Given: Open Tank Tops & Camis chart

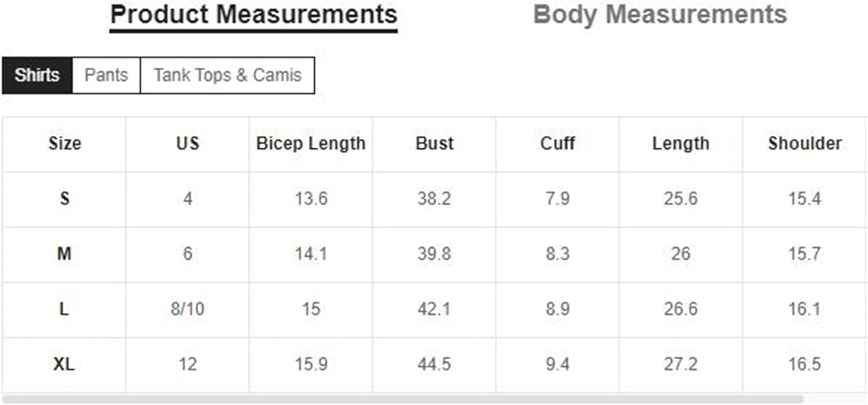Looking at the screenshot, I should 227,75.
